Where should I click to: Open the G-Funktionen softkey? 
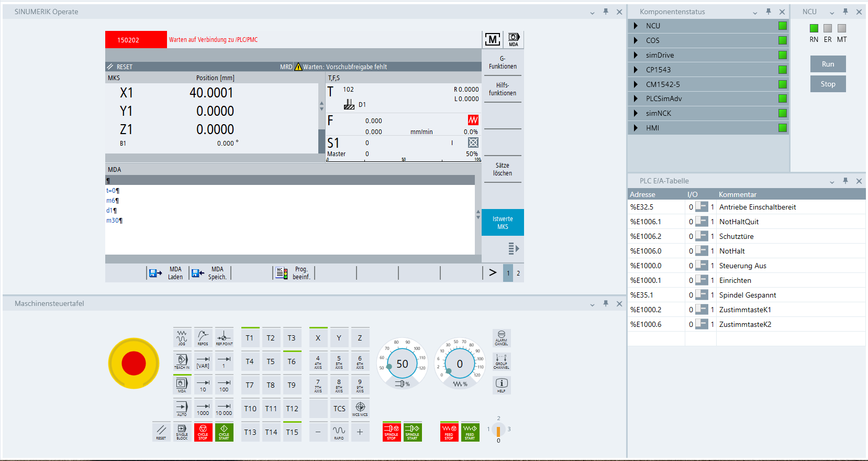tap(502, 63)
